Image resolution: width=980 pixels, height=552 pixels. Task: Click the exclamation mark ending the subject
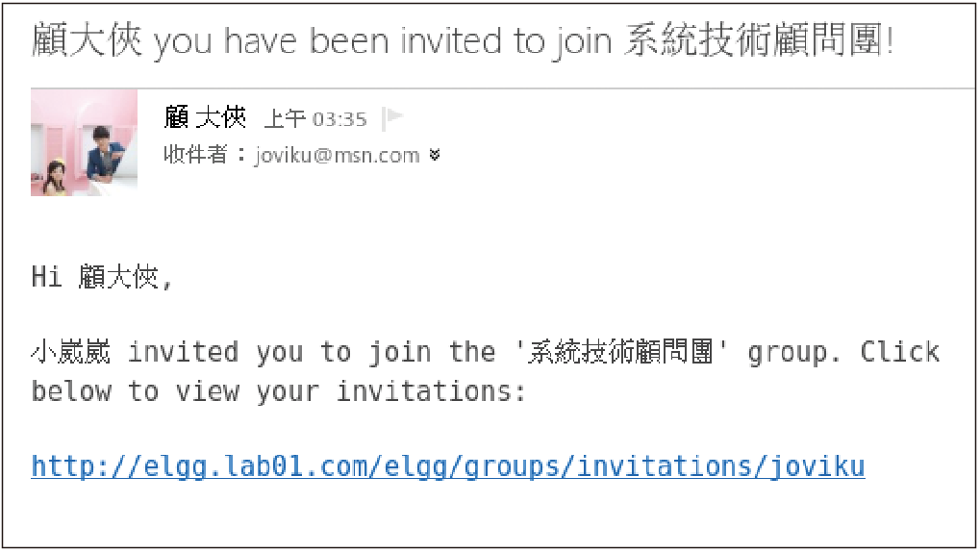(x=889, y=40)
